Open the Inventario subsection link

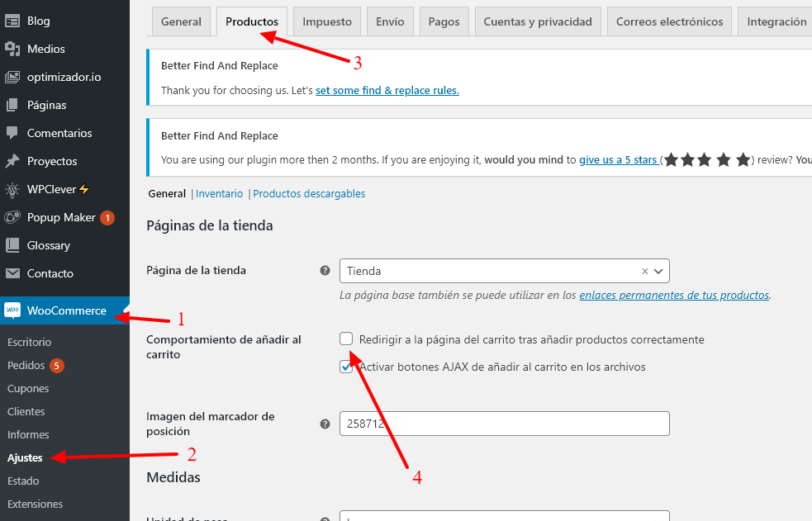[219, 193]
